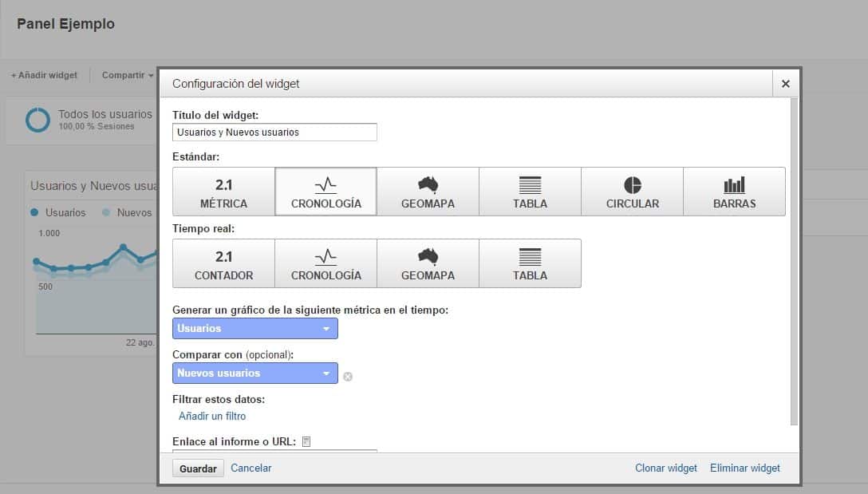Click the Todos los usuarios segment circle

point(37,120)
